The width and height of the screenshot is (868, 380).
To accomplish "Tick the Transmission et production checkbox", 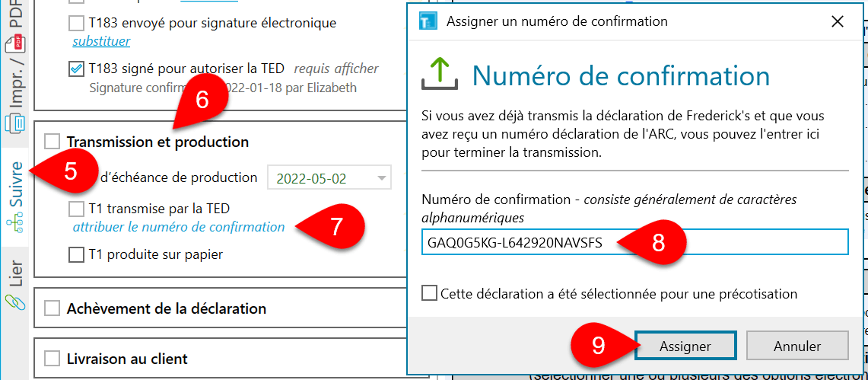I will coord(52,141).
